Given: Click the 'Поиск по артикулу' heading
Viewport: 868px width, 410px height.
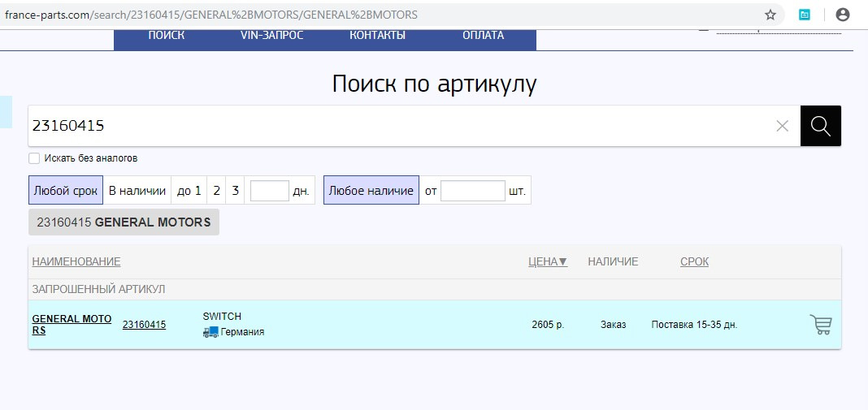Looking at the screenshot, I should 435,84.
